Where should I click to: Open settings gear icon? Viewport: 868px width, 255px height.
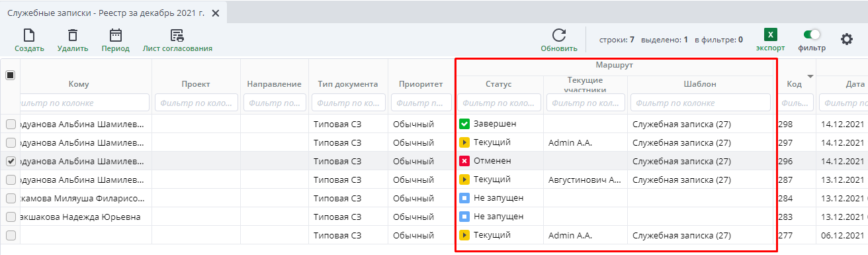pyautogui.click(x=847, y=39)
